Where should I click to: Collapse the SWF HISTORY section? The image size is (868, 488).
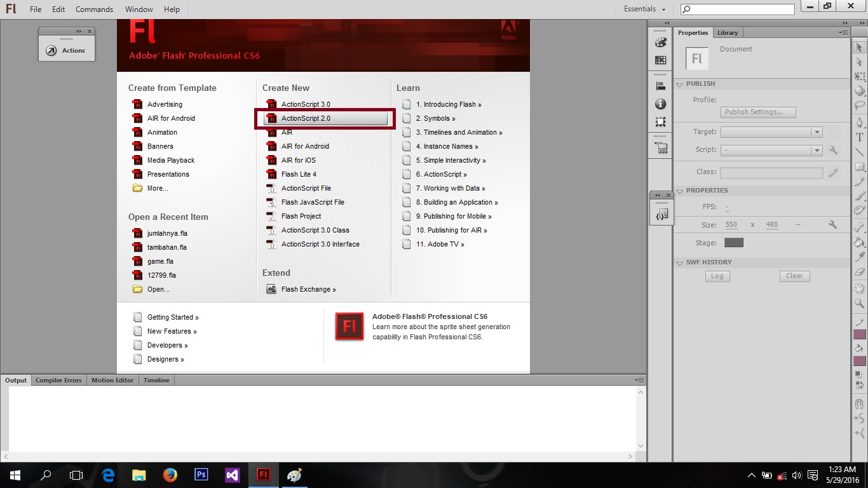pyautogui.click(x=679, y=262)
